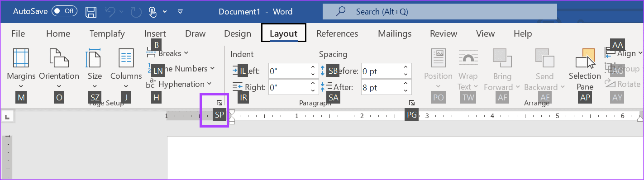Decrease Spacing Before with down arrow
Viewport: 644px width, 180px height.
click(405, 75)
